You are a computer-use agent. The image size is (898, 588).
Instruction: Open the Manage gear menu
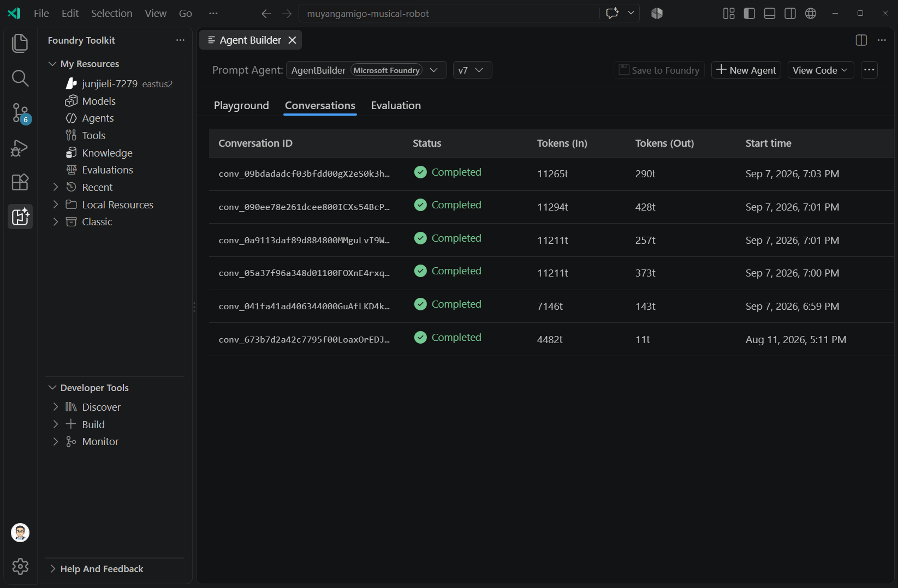(20, 567)
